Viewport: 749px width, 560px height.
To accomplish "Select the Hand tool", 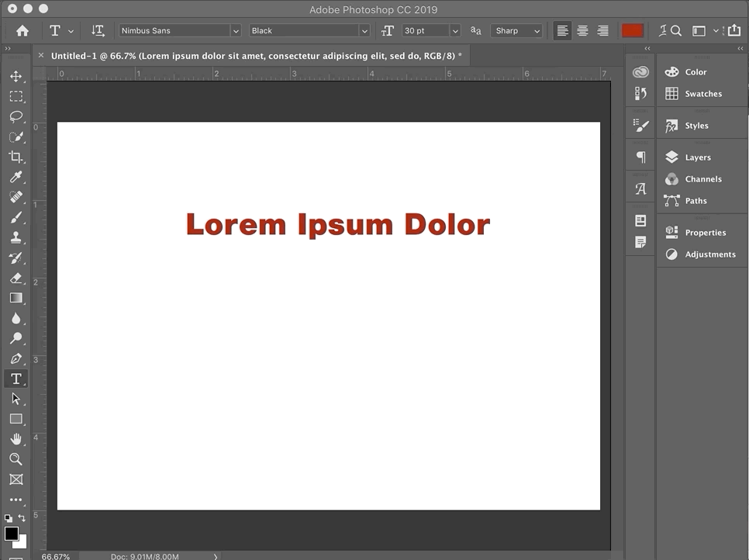I will [16, 439].
